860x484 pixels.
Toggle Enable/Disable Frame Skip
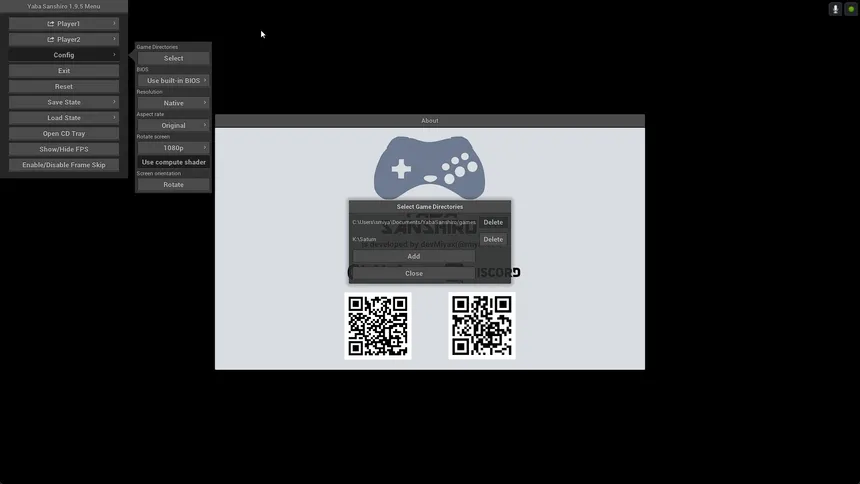64,165
